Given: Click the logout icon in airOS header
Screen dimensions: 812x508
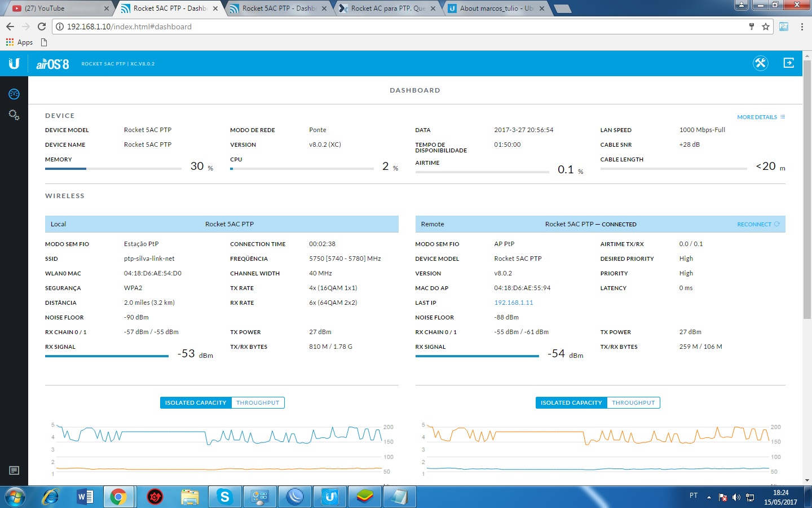Looking at the screenshot, I should (789, 63).
